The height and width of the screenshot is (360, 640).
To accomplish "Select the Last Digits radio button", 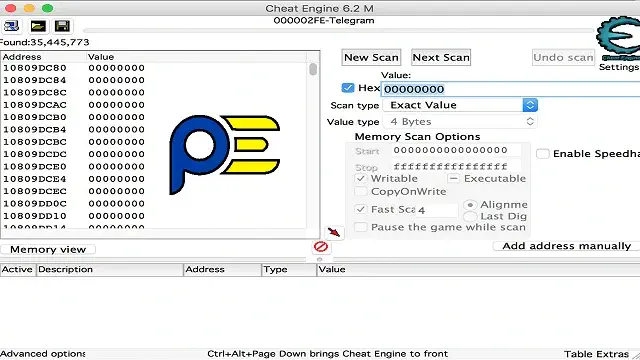I will [470, 216].
